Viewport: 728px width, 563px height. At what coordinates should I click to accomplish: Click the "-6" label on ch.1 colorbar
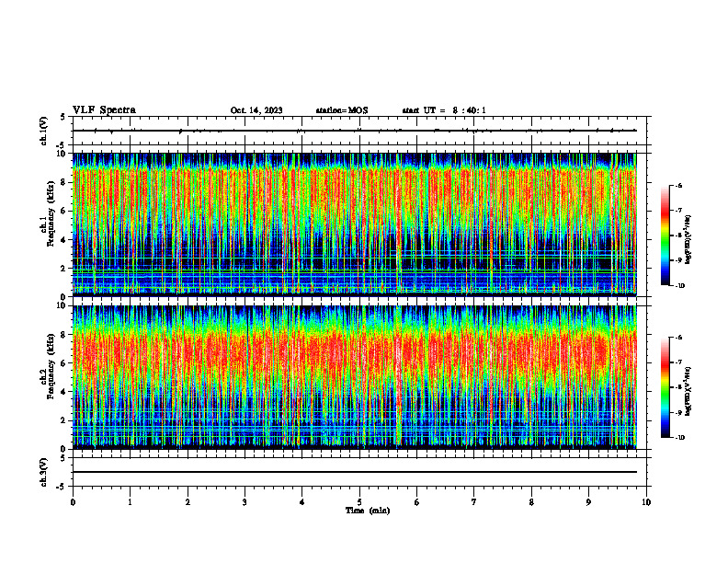pos(678,185)
